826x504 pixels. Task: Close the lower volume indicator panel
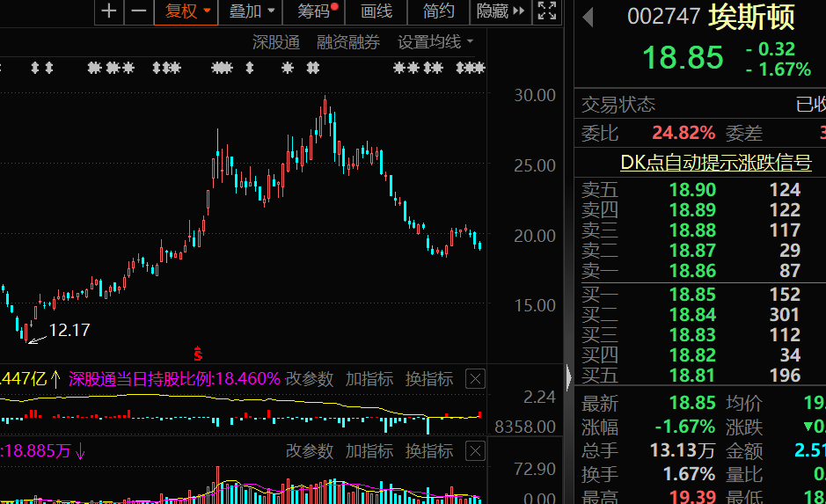coord(475,451)
